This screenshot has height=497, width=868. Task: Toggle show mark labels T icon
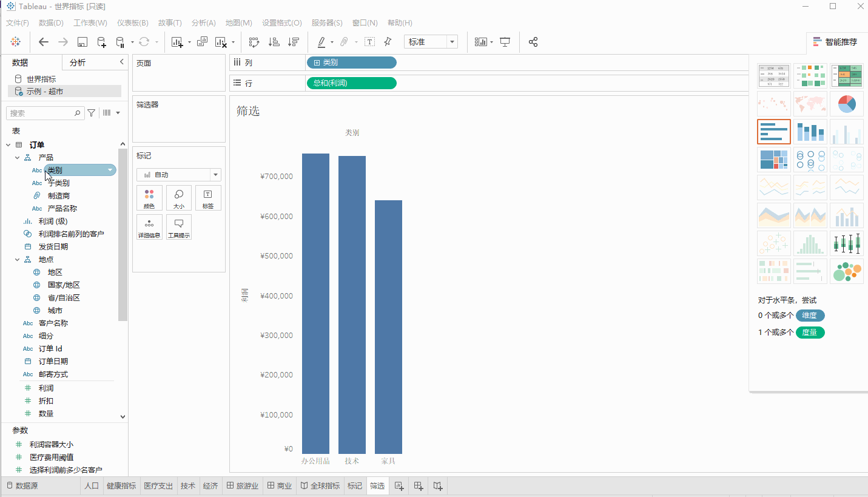tap(369, 42)
